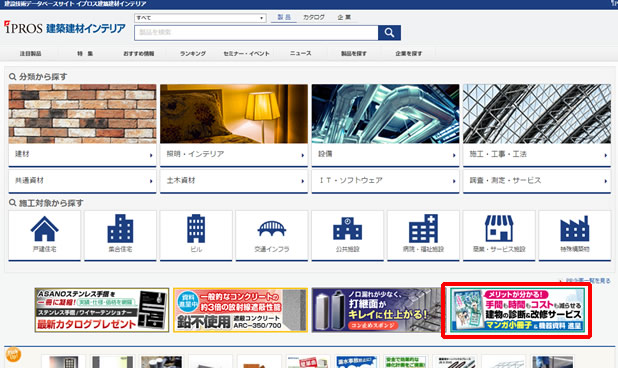Open the brick wall 建材 thumbnail
The image size is (618, 368).
(x=82, y=113)
